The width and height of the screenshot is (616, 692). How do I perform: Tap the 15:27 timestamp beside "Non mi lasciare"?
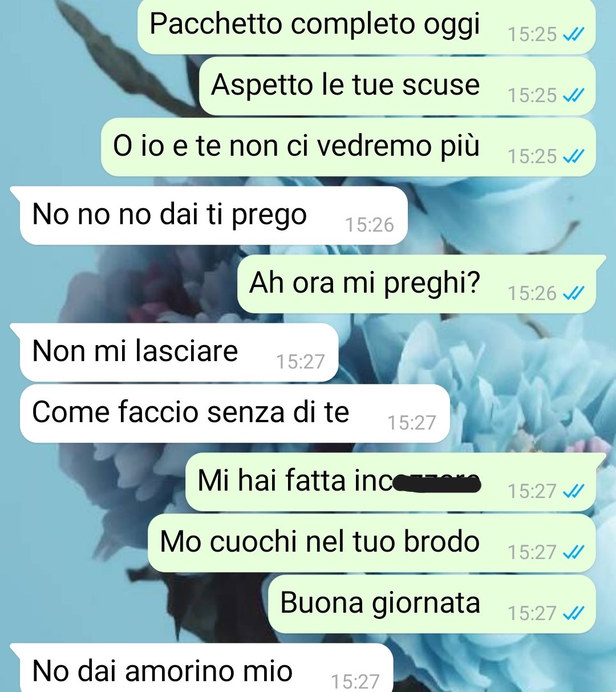[x=301, y=362]
